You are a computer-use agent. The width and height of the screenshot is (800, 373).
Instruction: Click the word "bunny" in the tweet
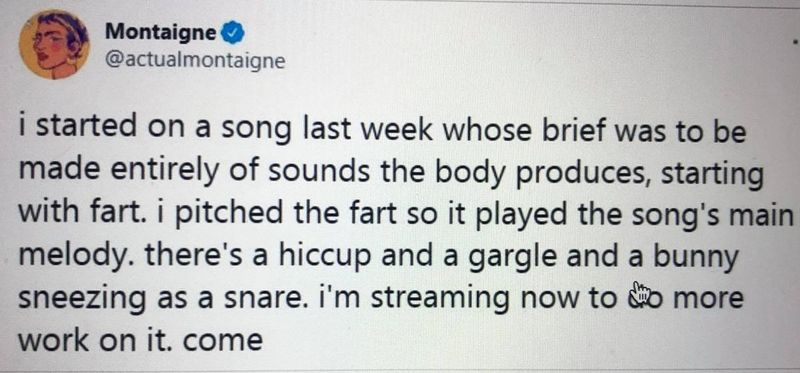(x=695, y=255)
